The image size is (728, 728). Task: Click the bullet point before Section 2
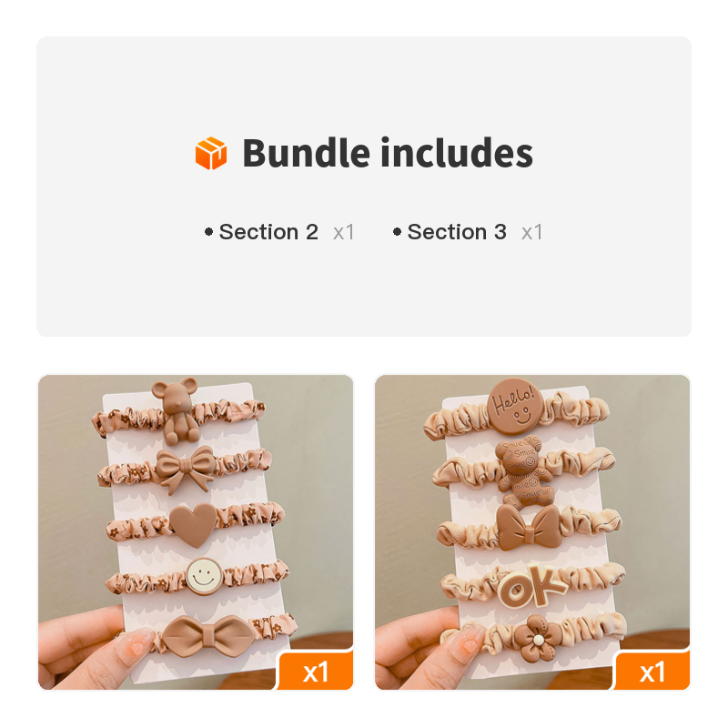tap(209, 232)
